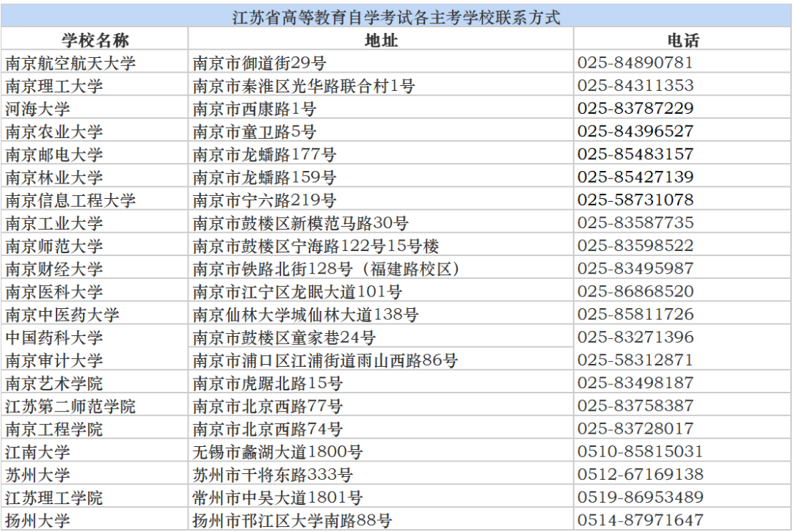The width and height of the screenshot is (794, 532).
Task: Select phone number 025-83587735
Action: 635,223
